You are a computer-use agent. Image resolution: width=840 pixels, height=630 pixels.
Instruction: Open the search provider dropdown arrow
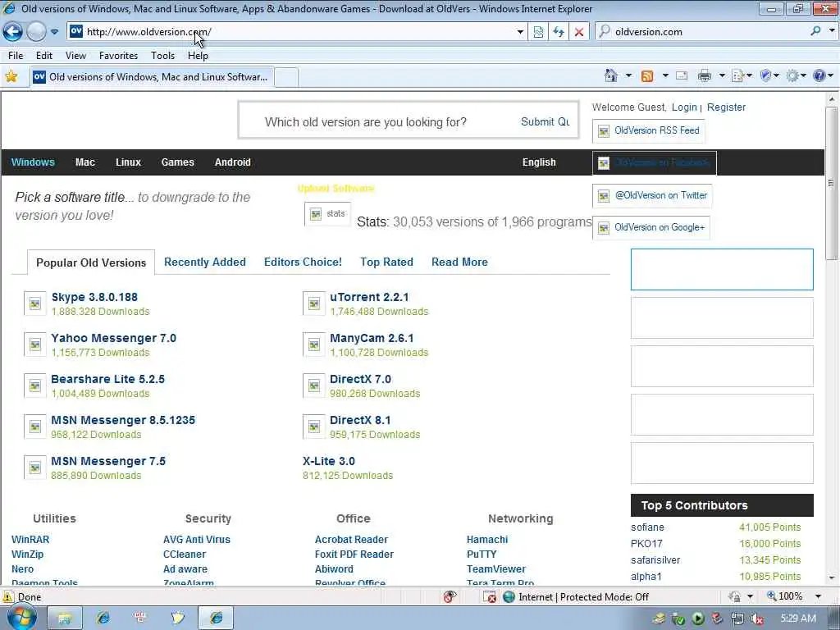point(832,32)
